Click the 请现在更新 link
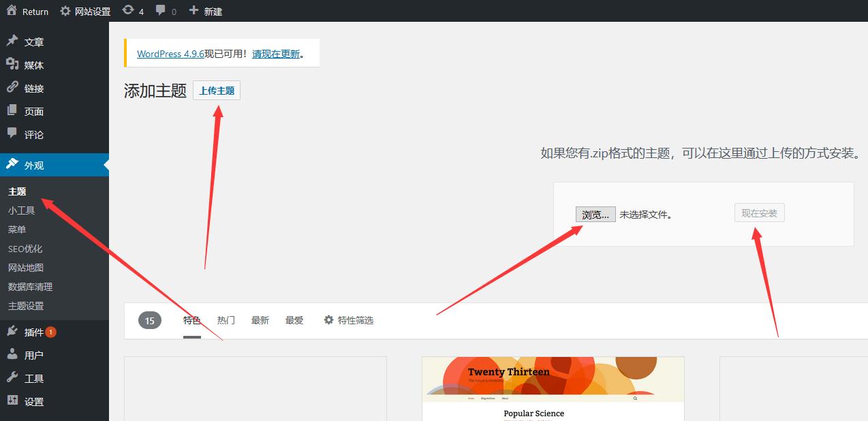The height and width of the screenshot is (421, 868). [x=276, y=54]
